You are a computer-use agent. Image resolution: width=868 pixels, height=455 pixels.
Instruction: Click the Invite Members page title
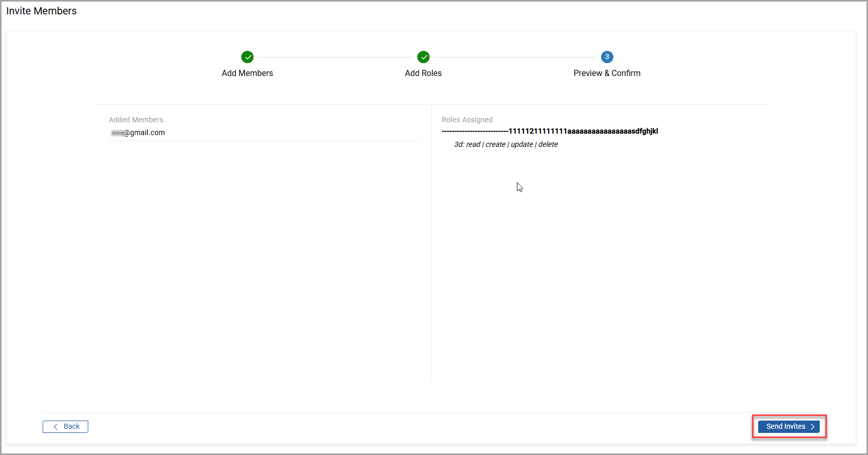coord(42,11)
